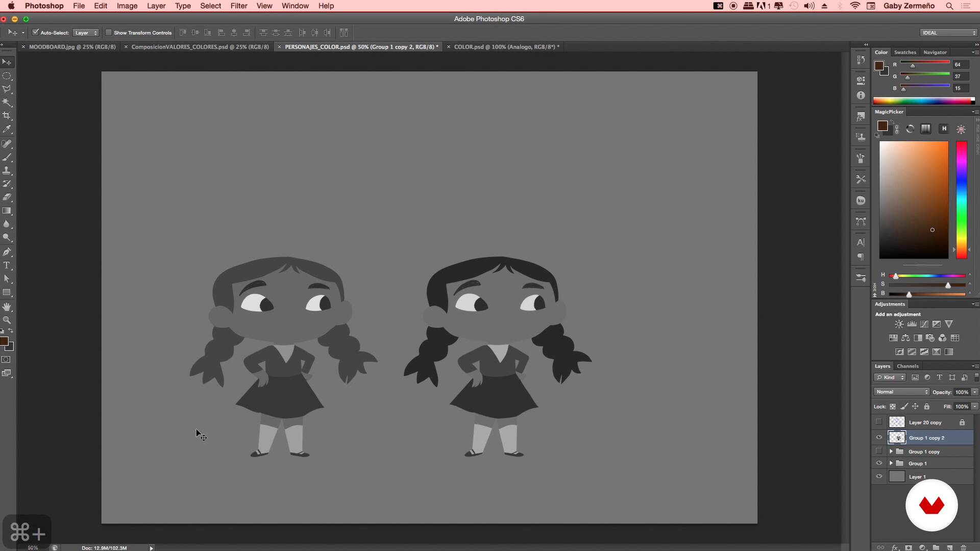Select the Clone Stamp tool
The height and width of the screenshot is (551, 980).
click(x=7, y=170)
